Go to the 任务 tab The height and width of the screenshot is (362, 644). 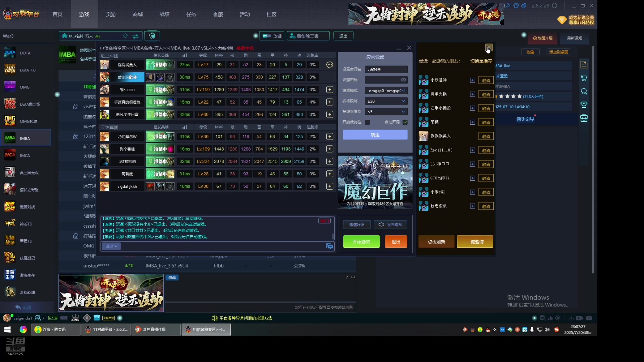(x=191, y=14)
